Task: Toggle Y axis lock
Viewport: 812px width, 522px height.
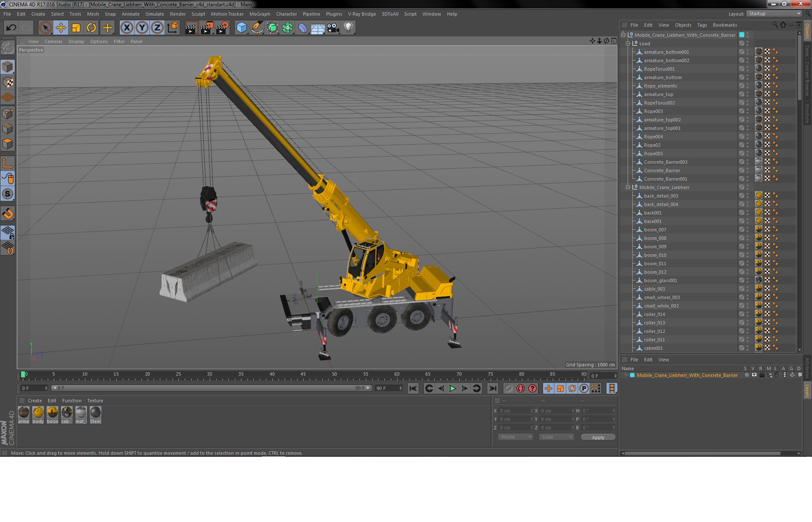Action: click(x=142, y=28)
